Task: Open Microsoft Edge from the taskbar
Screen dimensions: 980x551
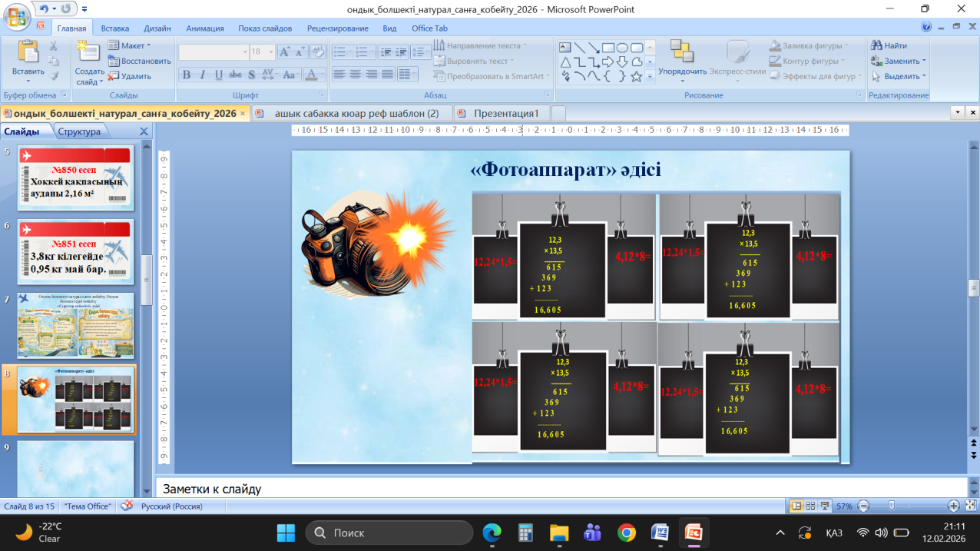Action: click(x=492, y=533)
